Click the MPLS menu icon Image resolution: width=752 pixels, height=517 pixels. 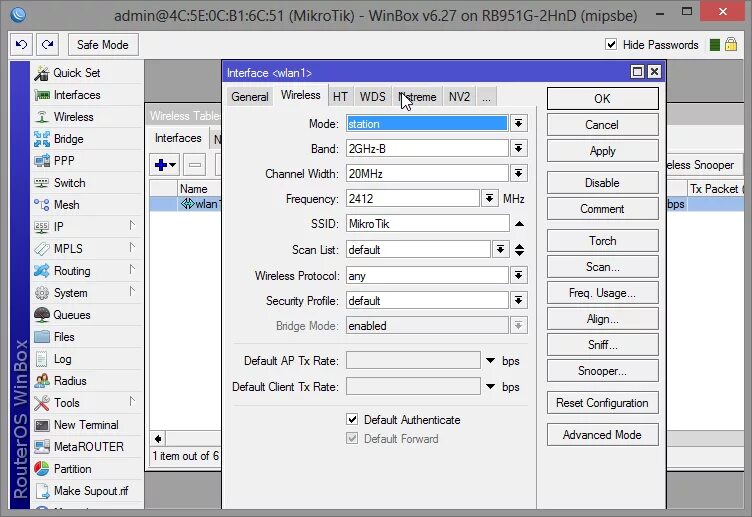coord(42,248)
